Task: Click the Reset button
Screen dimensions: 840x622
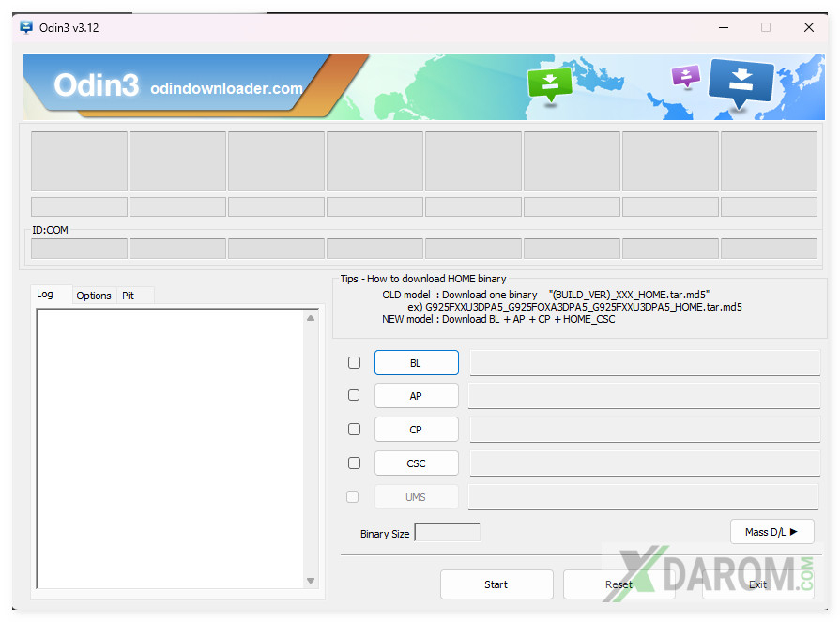Action: click(x=619, y=584)
